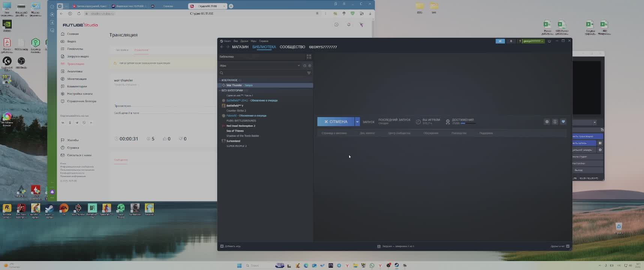Open Steam app icon on Windows taskbar

tap(397, 265)
